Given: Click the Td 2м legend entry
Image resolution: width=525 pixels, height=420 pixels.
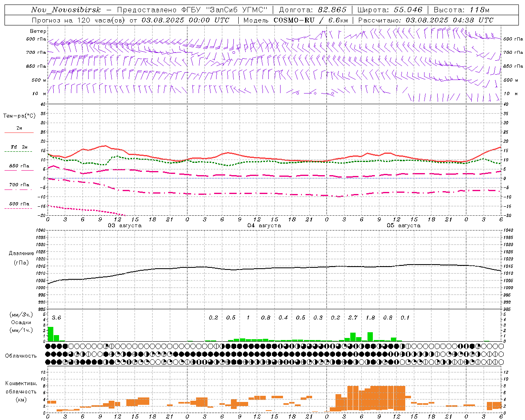Looking at the screenshot, I should click(x=19, y=147).
